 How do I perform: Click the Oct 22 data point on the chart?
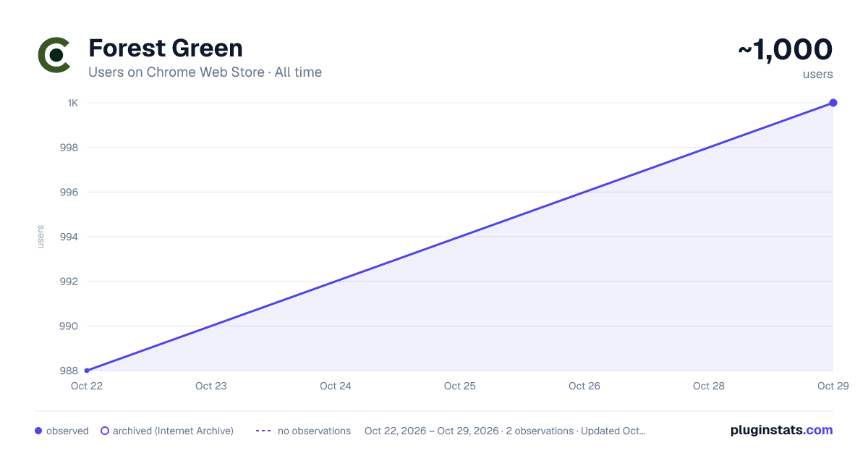pyautogui.click(x=87, y=371)
